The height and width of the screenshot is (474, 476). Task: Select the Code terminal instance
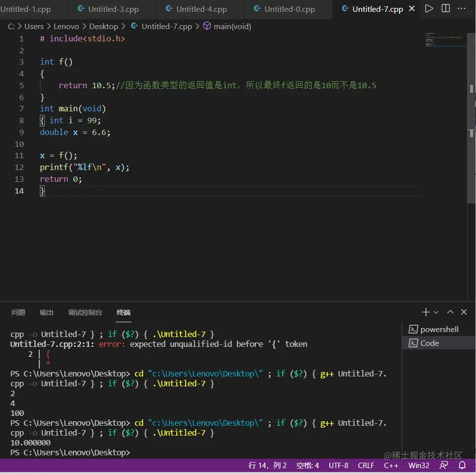coord(439,343)
